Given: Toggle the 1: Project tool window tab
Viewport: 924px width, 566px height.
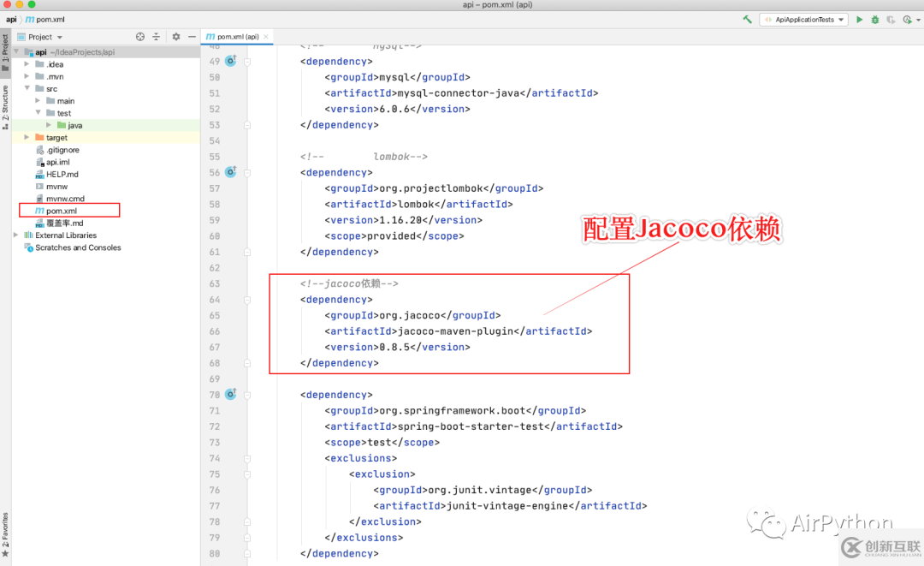Looking at the screenshot, I should click(5, 52).
